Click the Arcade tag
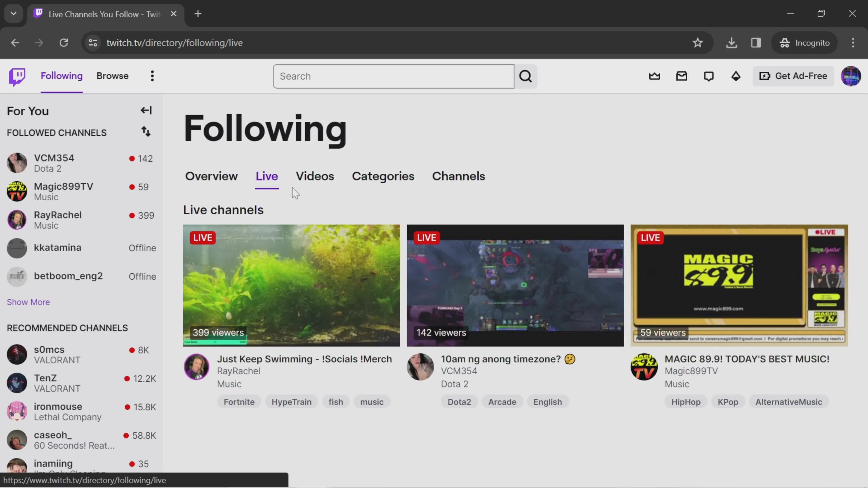The width and height of the screenshot is (868, 488). point(502,402)
